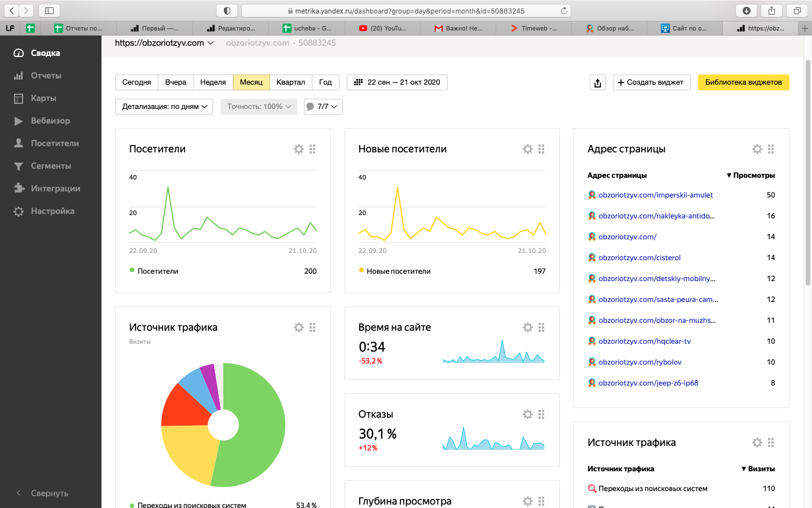This screenshot has width=812, height=508.
Task: Select the Год period
Action: pyautogui.click(x=325, y=82)
